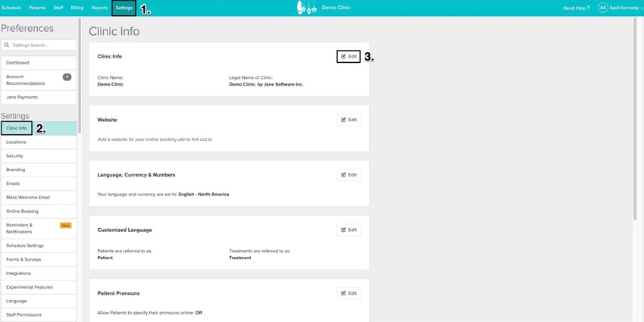This screenshot has width=644, height=322.
Task: Edit Language, Currency & Numbers
Action: point(349,175)
